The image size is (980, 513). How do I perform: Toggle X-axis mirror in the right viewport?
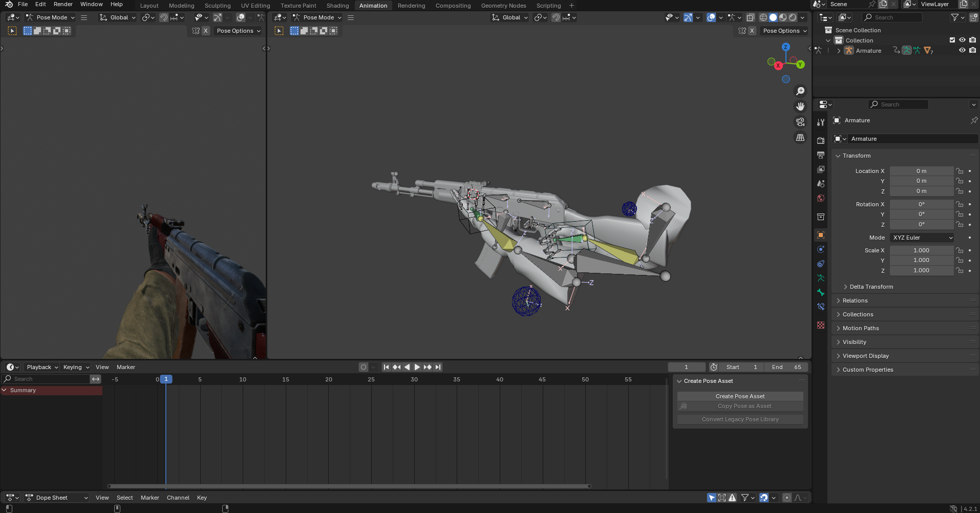tap(752, 31)
